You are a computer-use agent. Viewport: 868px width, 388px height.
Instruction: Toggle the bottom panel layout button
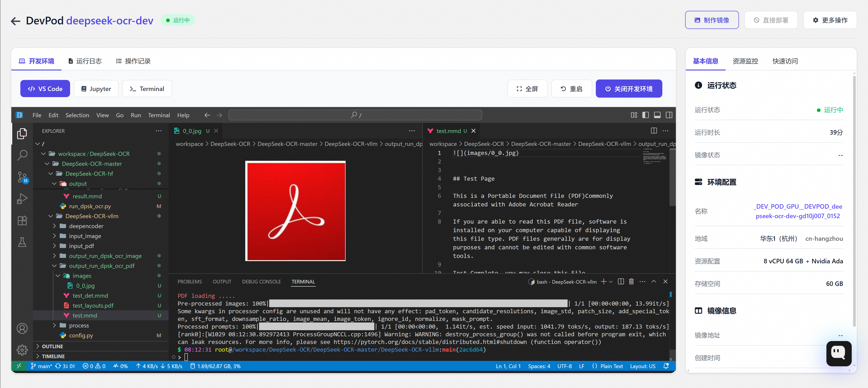(x=657, y=115)
